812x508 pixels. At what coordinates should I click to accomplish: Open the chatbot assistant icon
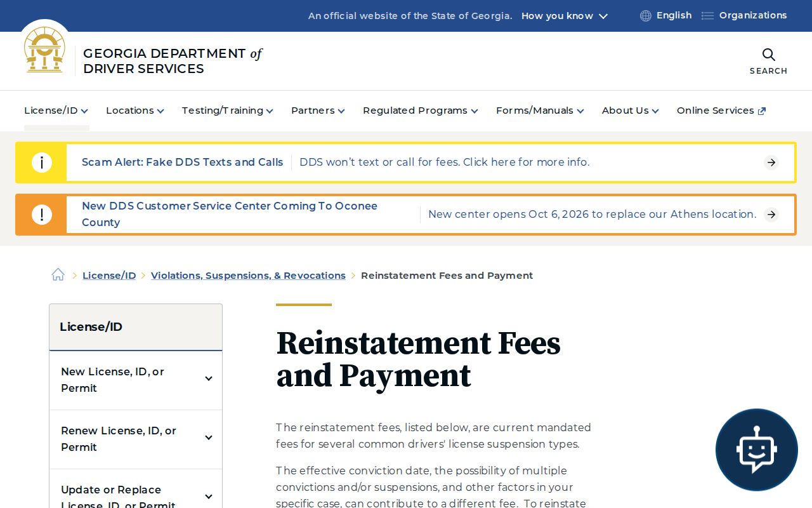tap(756, 450)
